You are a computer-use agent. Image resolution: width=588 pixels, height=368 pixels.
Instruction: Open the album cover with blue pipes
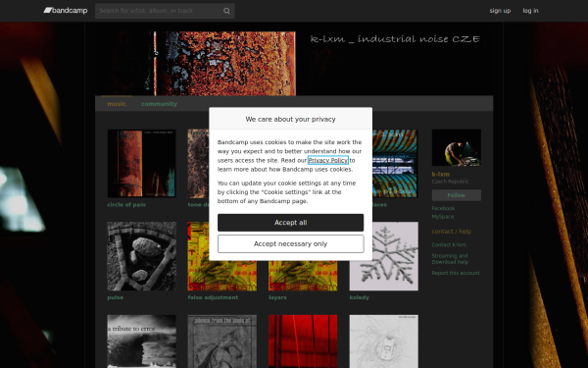395,163
